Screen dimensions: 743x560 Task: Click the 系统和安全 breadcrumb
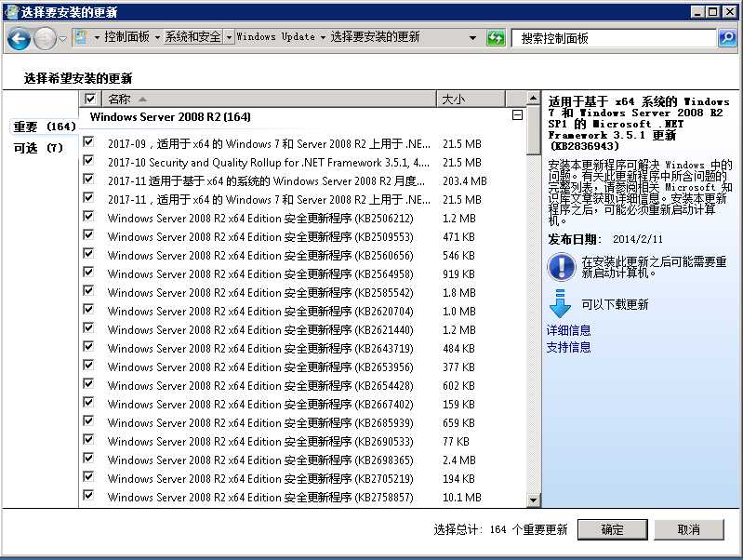pyautogui.click(x=192, y=37)
